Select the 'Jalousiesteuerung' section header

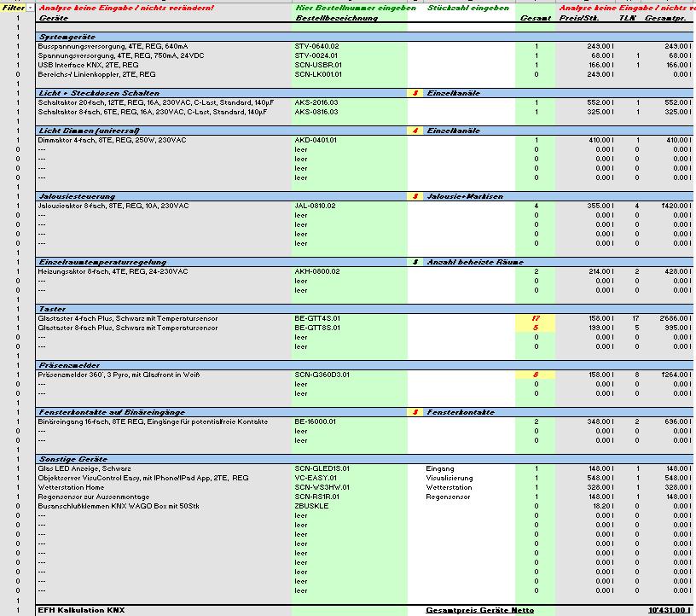pyautogui.click(x=77, y=196)
